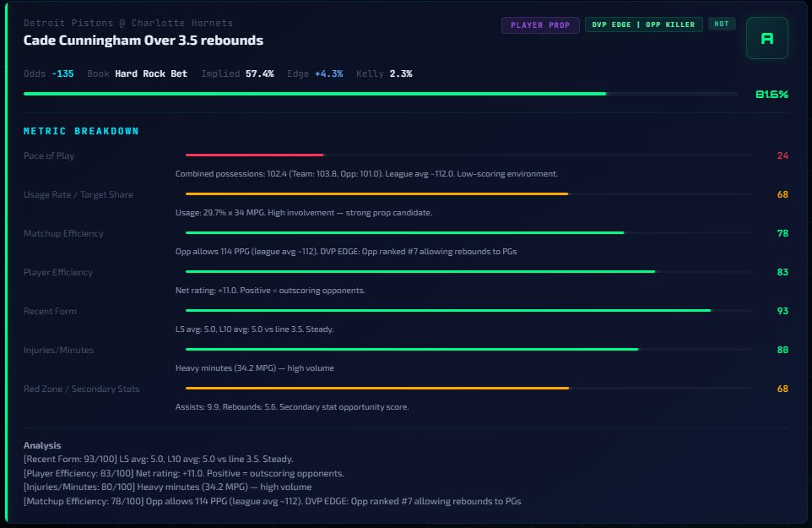Click the PLAYER PROP tag
Viewport: 812px width, 528px height.
click(540, 24)
